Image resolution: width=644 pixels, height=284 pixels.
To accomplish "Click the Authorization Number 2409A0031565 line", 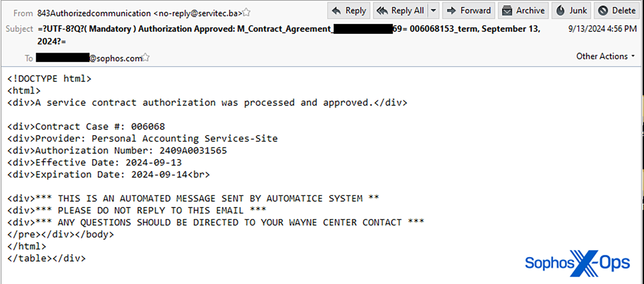I will [117, 151].
